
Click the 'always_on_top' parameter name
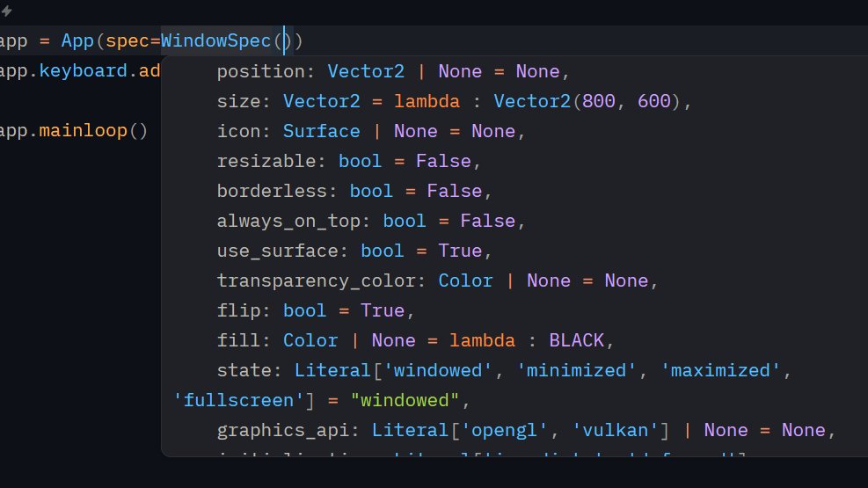[288, 221]
